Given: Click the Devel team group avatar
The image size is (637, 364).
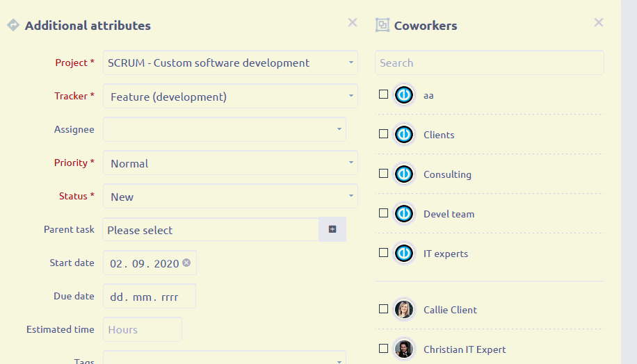Looking at the screenshot, I should coord(404,214).
